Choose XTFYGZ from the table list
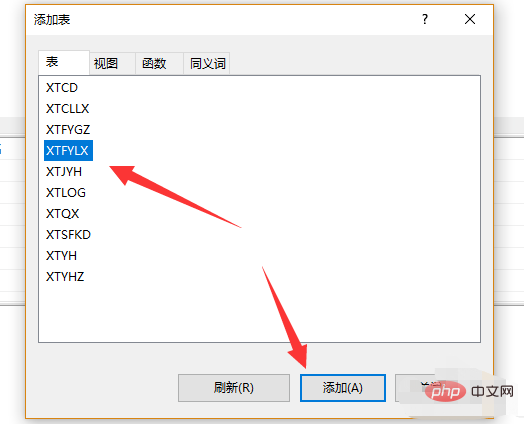 (68, 130)
